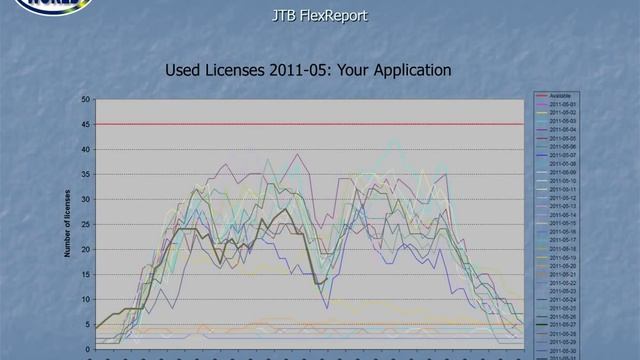Screen dimensions: 640x360
Task: Pick the 2011-05-11 legend entry
Action: pyautogui.click(x=556, y=189)
